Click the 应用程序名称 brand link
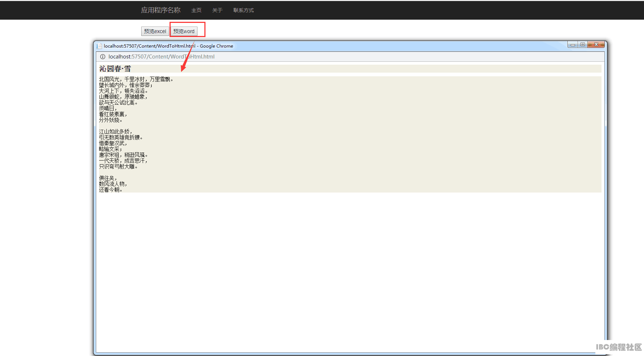Screen dimensions: 644x356 click(160, 10)
